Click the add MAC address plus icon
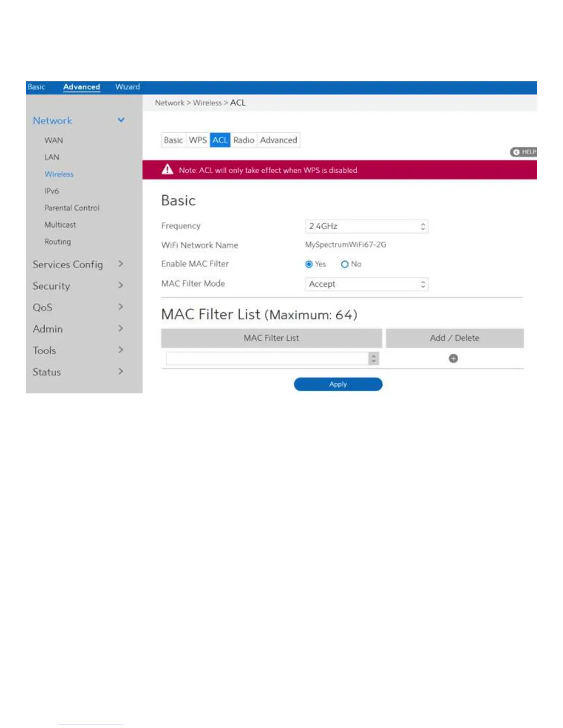563x728 pixels. [x=453, y=358]
